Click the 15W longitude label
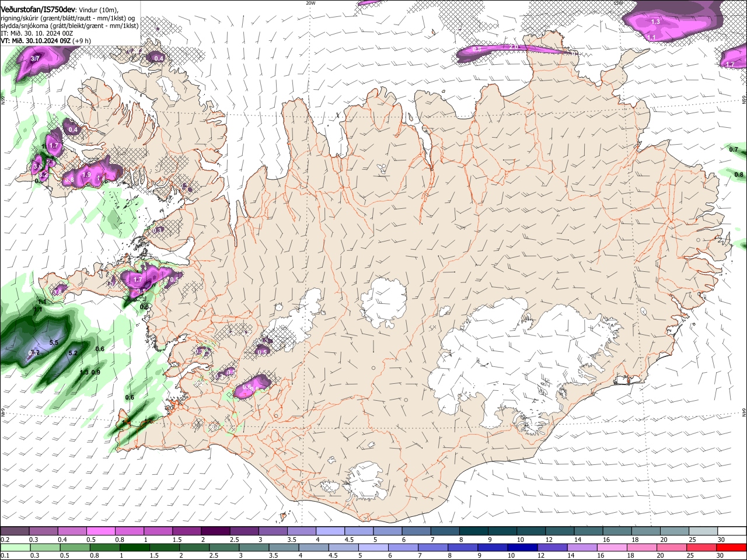Image resolution: width=747 pixels, height=560 pixels. tap(618, 3)
